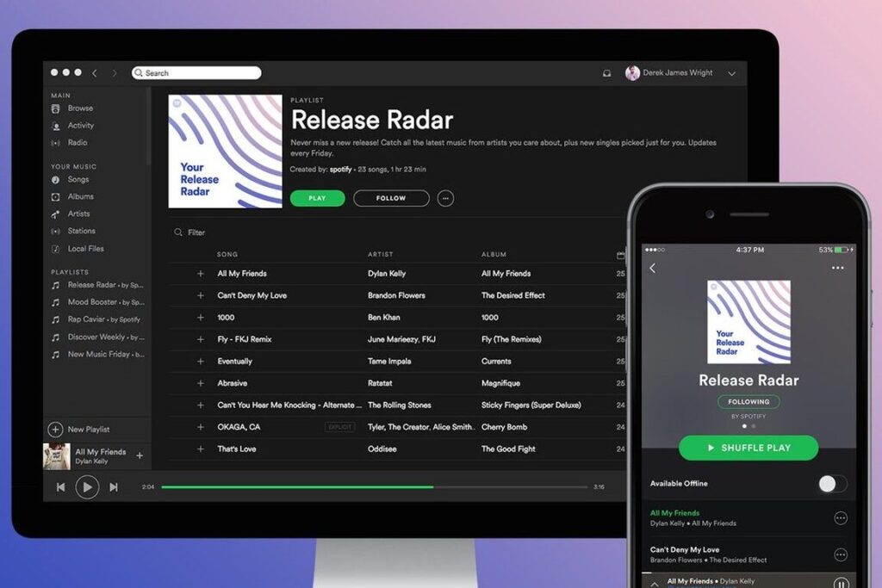Open Artists under Your Music
This screenshot has width=882, height=588.
click(x=78, y=214)
